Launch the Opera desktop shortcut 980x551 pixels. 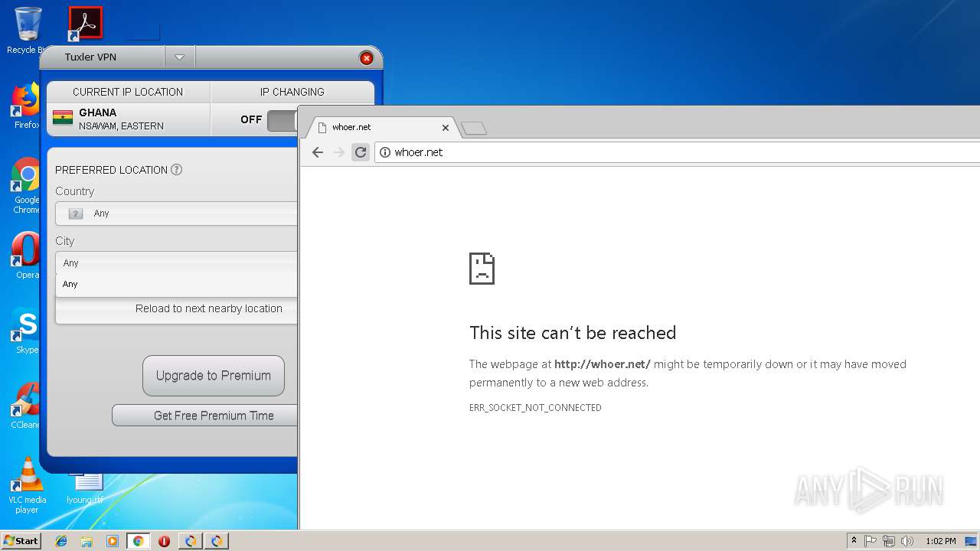point(26,256)
